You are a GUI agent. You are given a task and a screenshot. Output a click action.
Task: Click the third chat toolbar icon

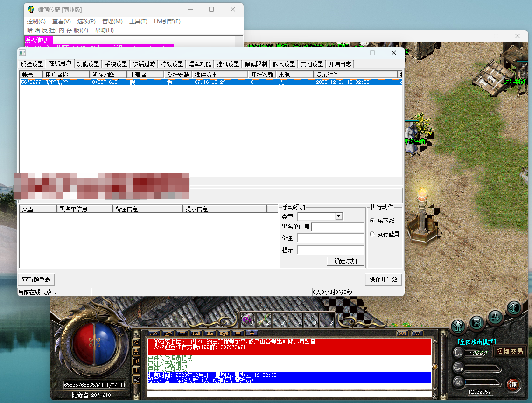click(x=182, y=334)
